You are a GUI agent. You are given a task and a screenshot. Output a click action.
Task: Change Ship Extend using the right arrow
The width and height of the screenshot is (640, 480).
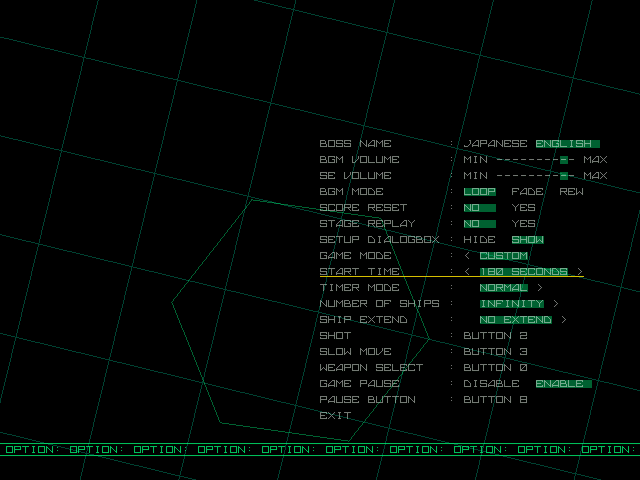tap(563, 320)
